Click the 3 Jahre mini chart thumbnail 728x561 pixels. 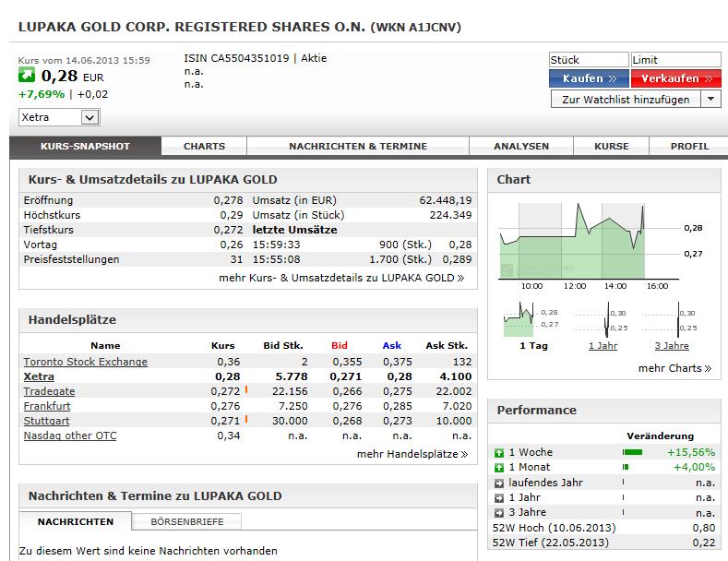pos(672,322)
